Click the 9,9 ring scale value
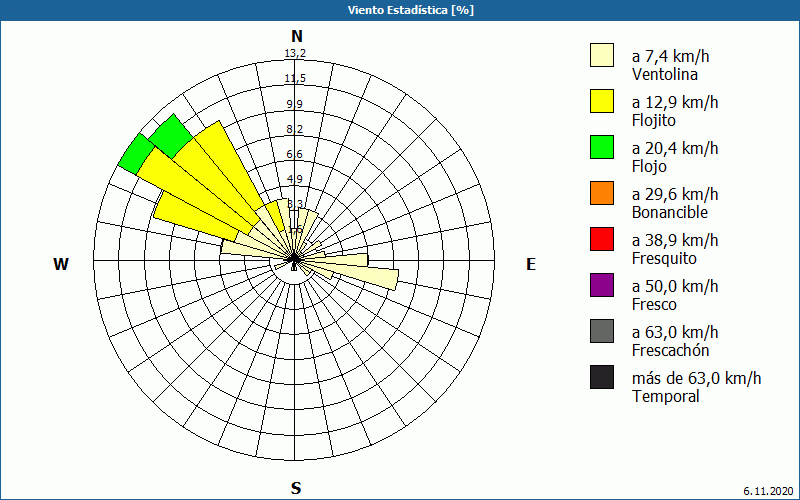800x500 pixels. [295, 104]
